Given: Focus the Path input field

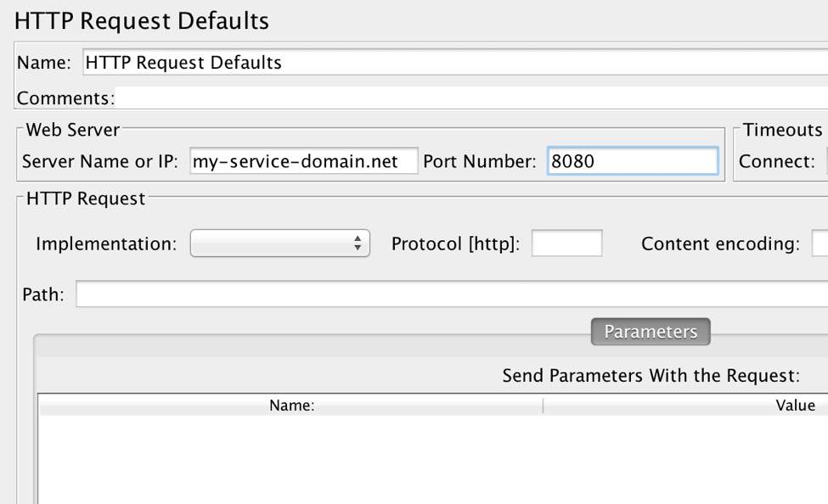Looking at the screenshot, I should (451, 294).
